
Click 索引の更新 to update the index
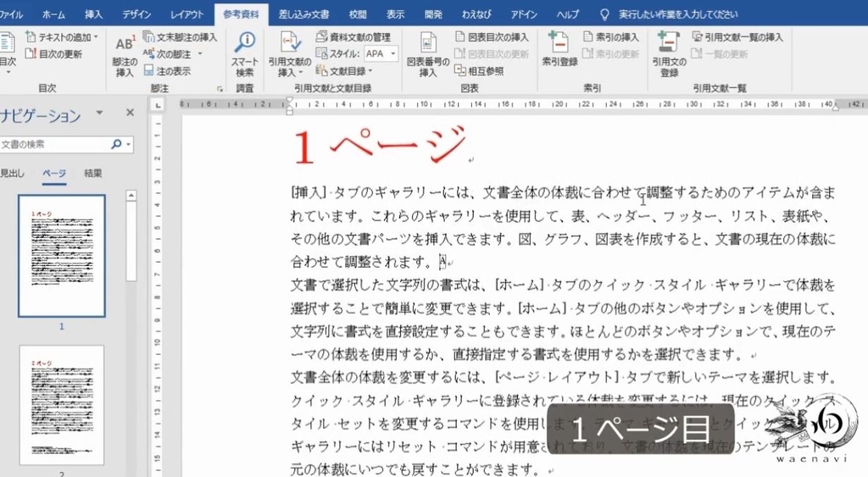610,53
